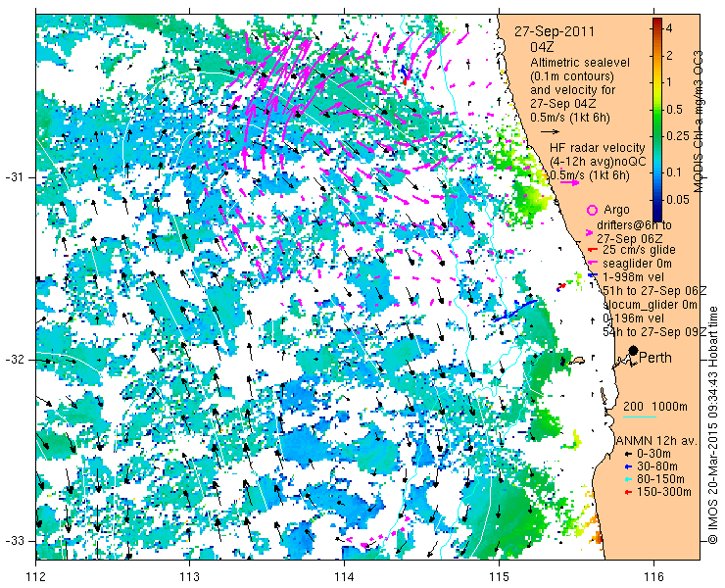
Task: Click the blue 30-80m ANMN legend arrow
Action: pos(628,467)
